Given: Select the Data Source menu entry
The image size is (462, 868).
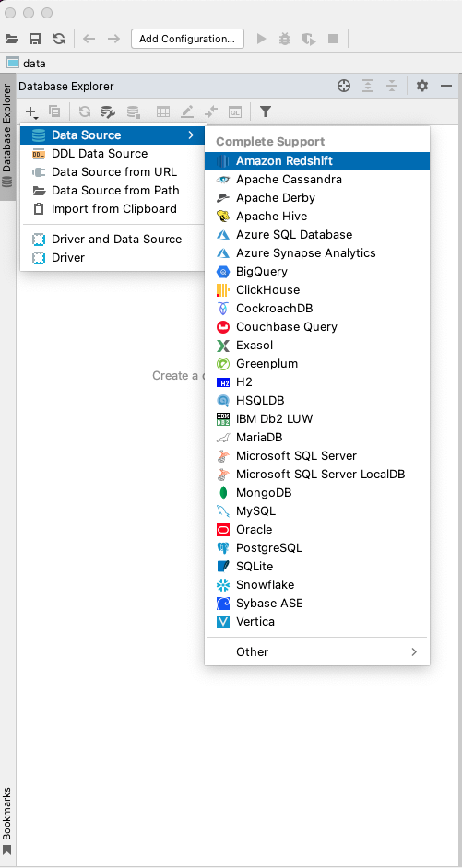Looking at the screenshot, I should (x=113, y=135).
